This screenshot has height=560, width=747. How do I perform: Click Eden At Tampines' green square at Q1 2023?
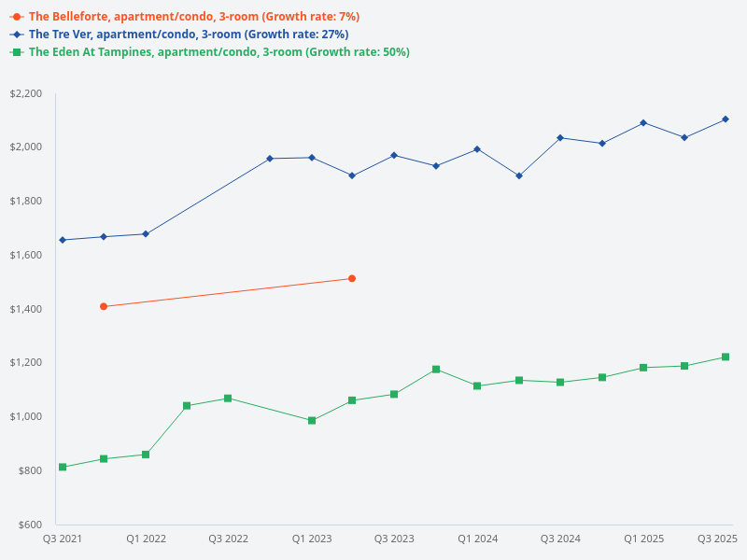(312, 420)
